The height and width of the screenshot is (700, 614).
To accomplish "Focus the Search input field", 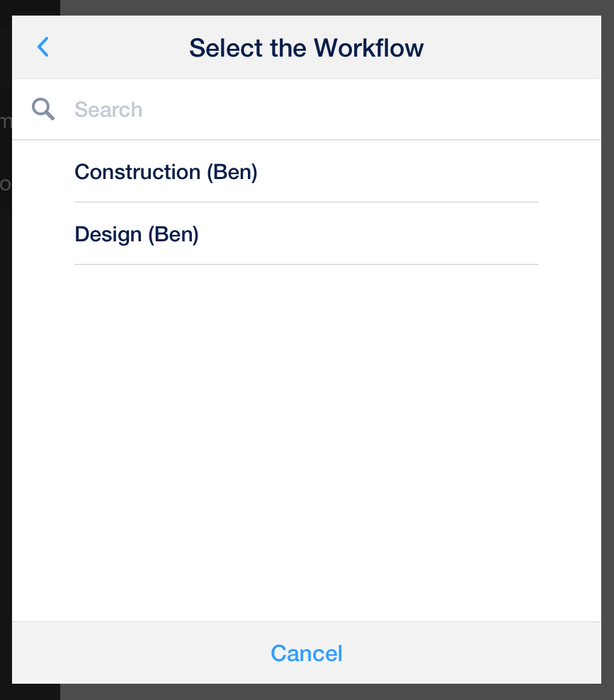I will 319,110.
